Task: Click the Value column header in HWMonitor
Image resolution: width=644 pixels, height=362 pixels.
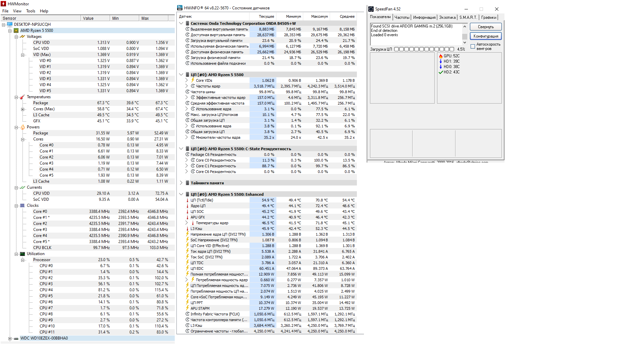Action: click(95, 18)
